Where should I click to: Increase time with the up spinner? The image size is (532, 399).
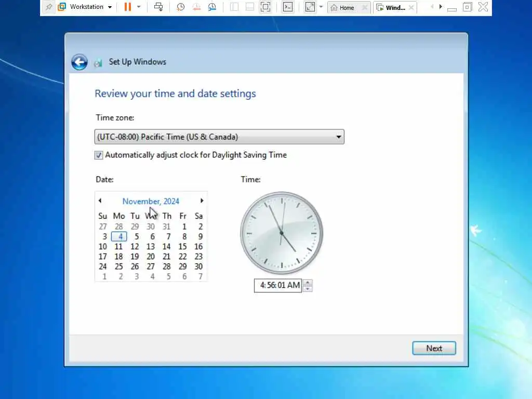tap(308, 282)
